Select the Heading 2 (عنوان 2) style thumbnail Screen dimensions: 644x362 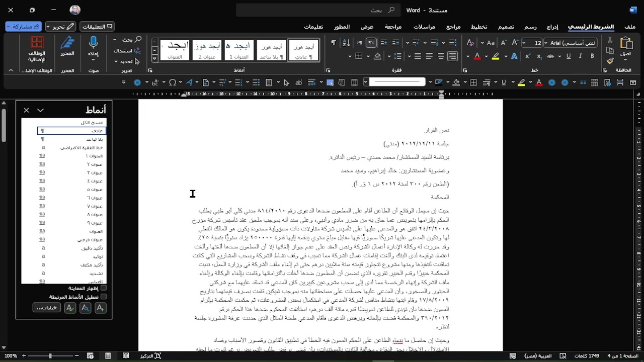(x=207, y=50)
